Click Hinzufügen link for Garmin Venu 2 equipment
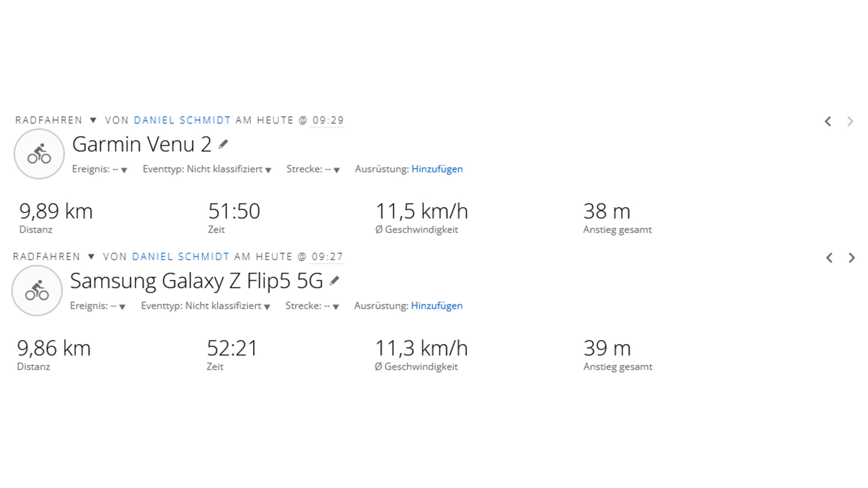The width and height of the screenshot is (868, 488). pyautogui.click(x=437, y=169)
